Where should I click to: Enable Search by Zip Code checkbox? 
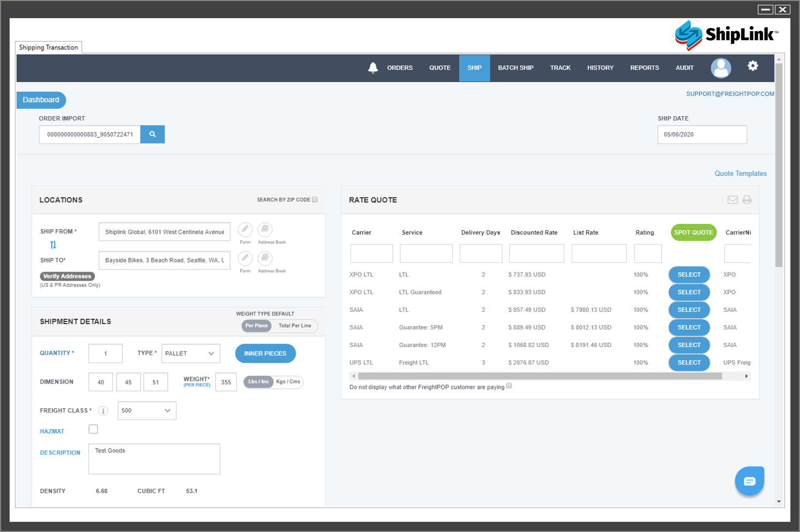click(315, 200)
